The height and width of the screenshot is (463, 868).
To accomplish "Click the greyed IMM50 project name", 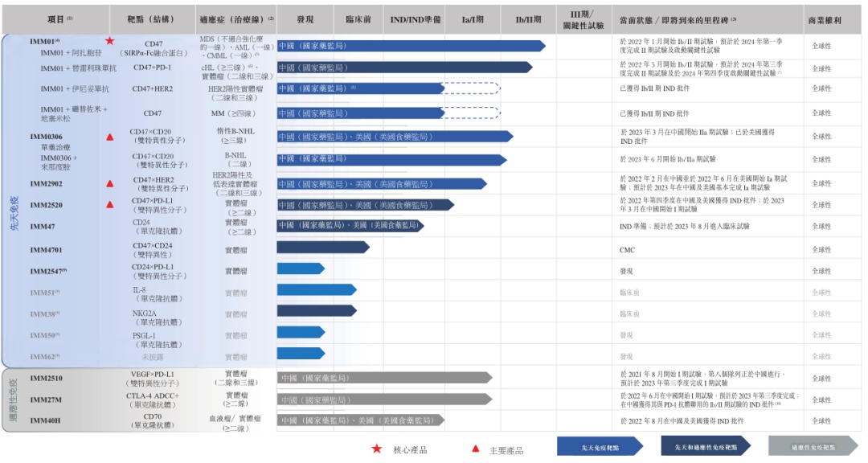I will pos(45,335).
